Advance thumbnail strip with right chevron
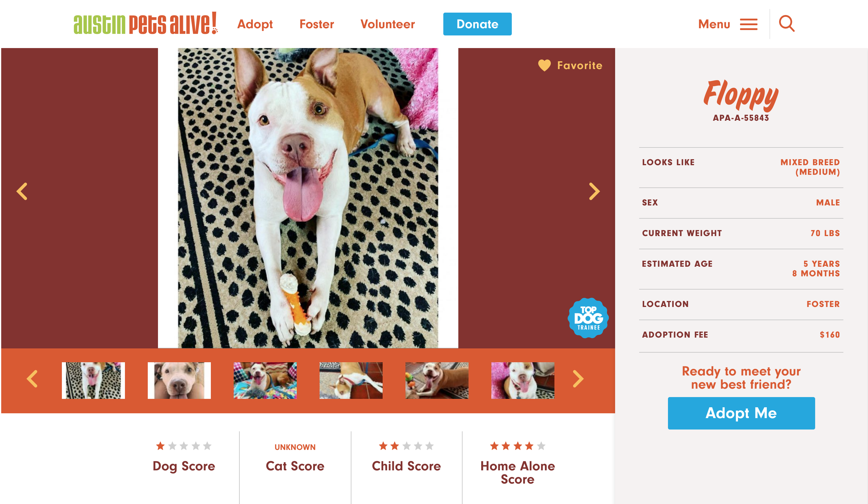The height and width of the screenshot is (504, 868). click(578, 379)
